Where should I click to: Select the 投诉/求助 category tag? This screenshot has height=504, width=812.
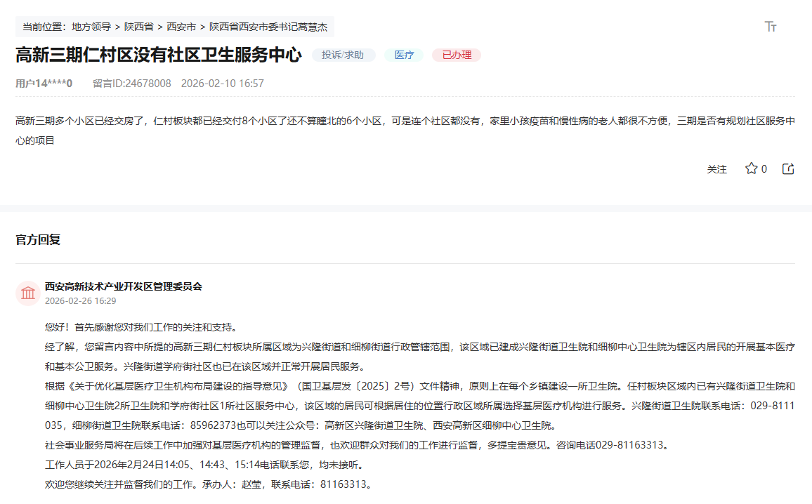pos(344,55)
